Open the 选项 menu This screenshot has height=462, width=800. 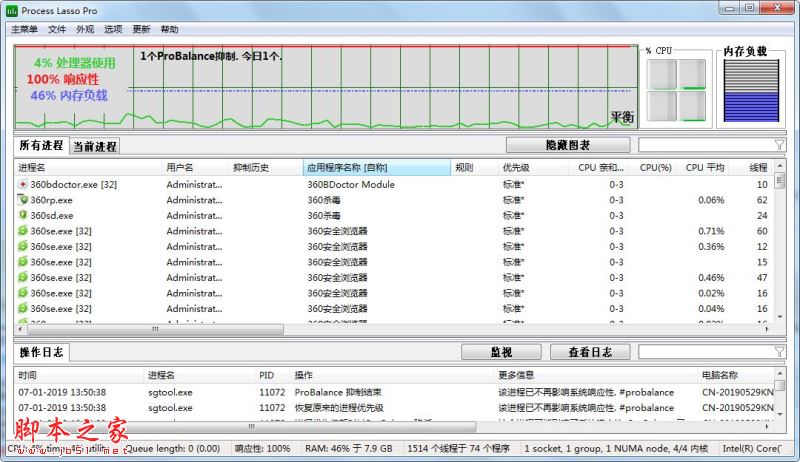click(113, 29)
